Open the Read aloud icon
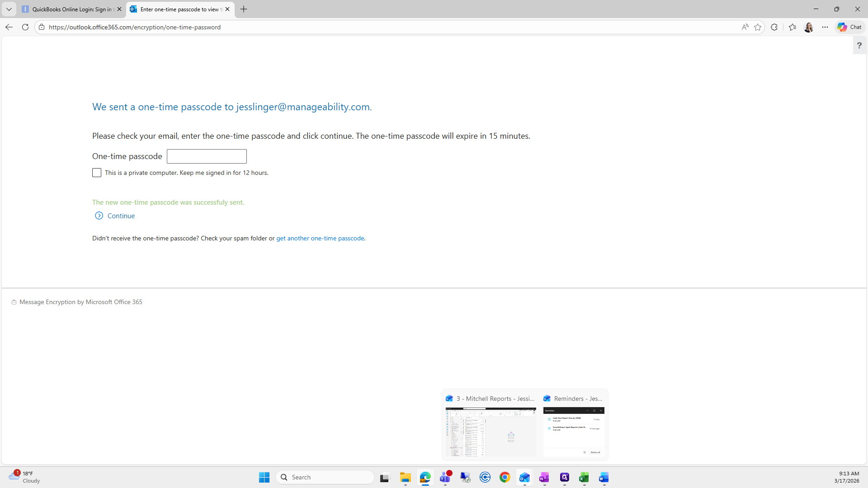This screenshot has width=868, height=488. pos(745,27)
